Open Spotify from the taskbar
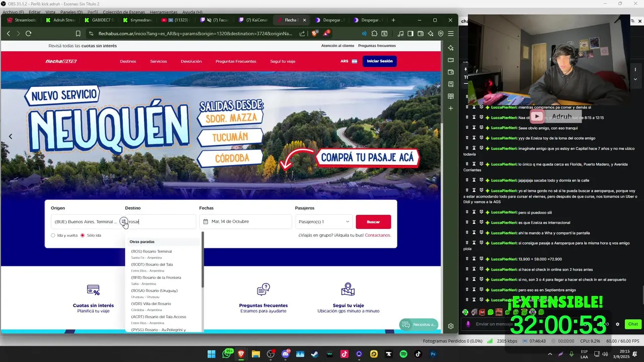Image resolution: width=644 pixels, height=362 pixels. pos(404,354)
